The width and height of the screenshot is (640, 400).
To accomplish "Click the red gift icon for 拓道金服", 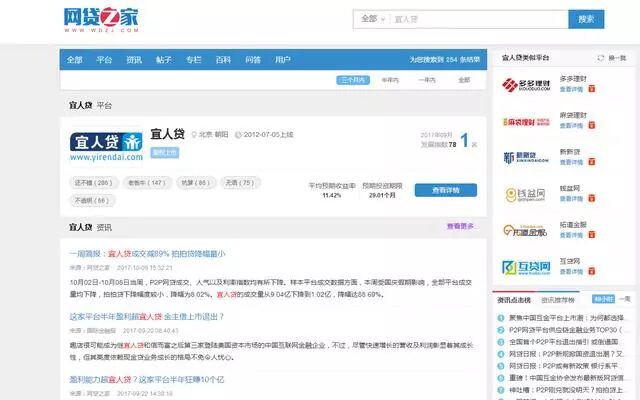I will coord(591,234).
